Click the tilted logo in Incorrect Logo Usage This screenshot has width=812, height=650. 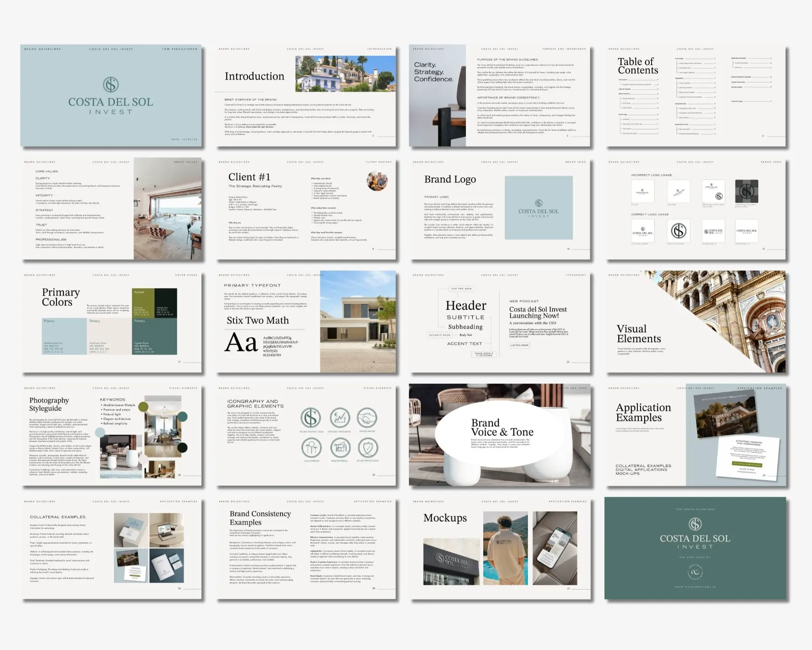point(678,191)
